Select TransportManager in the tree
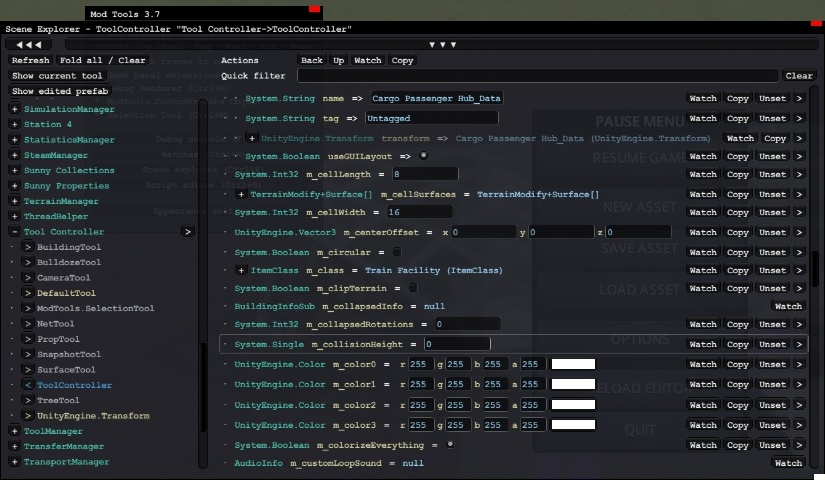This screenshot has width=825, height=480. 66,462
